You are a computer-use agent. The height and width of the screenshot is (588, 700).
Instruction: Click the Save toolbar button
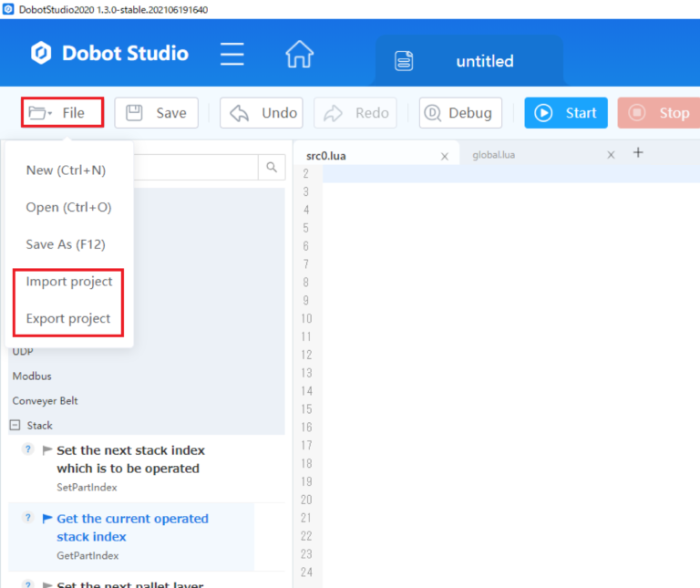coord(156,113)
